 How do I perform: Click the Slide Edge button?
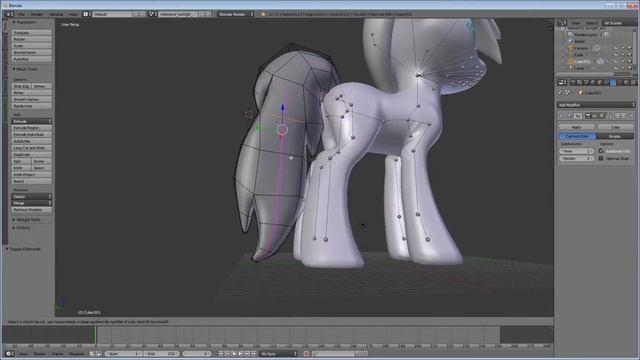[x=21, y=86]
